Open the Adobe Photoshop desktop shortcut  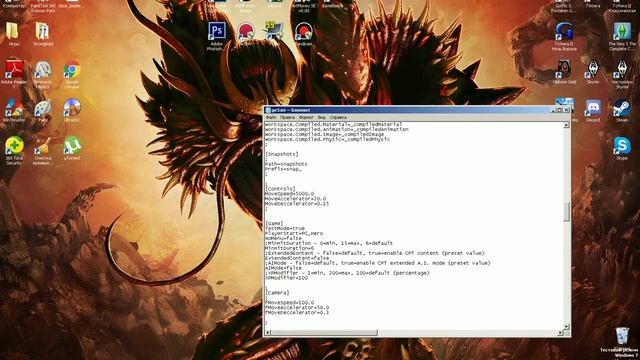pyautogui.click(x=216, y=36)
